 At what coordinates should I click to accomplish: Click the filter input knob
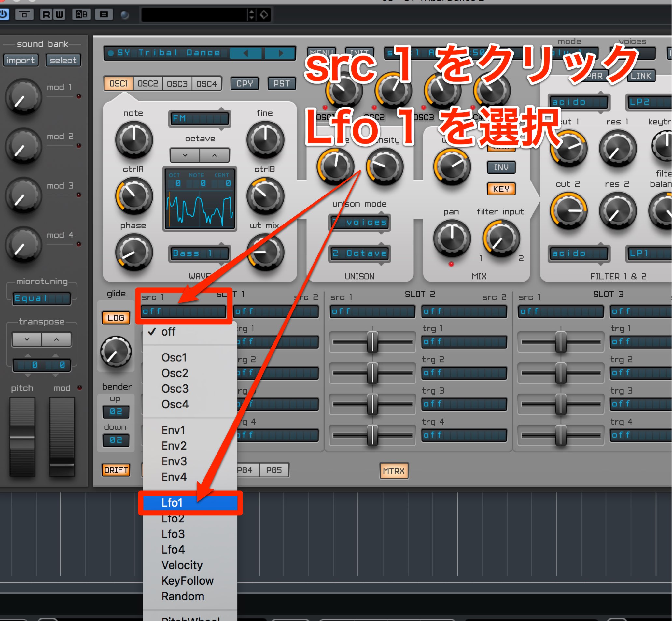[501, 238]
